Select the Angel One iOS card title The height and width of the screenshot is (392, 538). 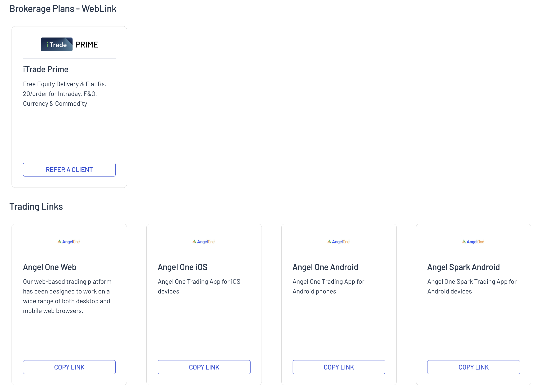tap(183, 267)
